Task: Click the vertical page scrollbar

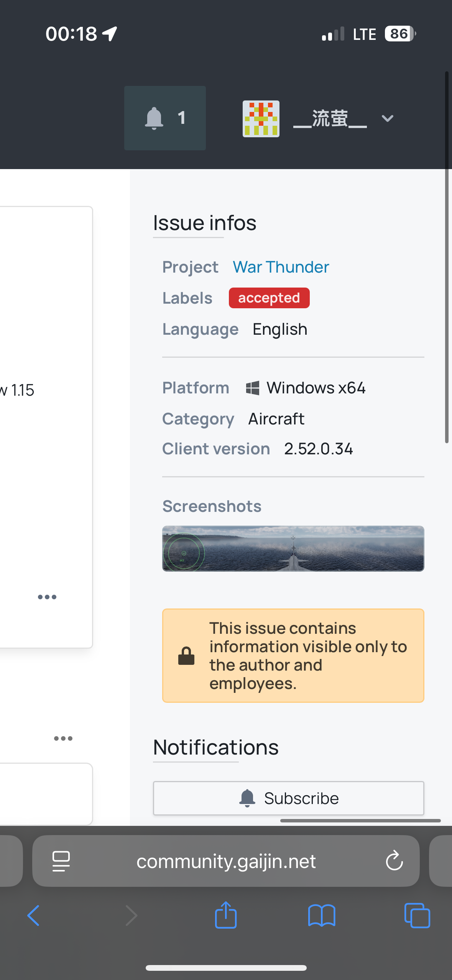Action: (x=447, y=257)
